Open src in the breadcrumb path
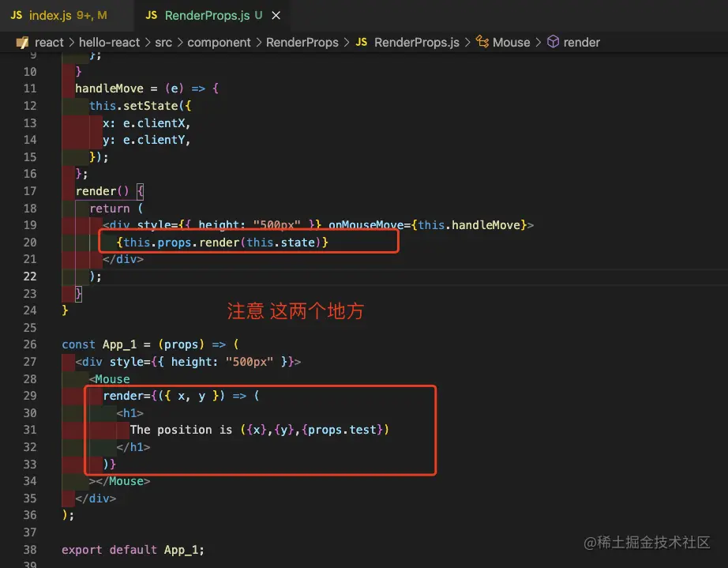This screenshot has height=568, width=728. pyautogui.click(x=163, y=42)
